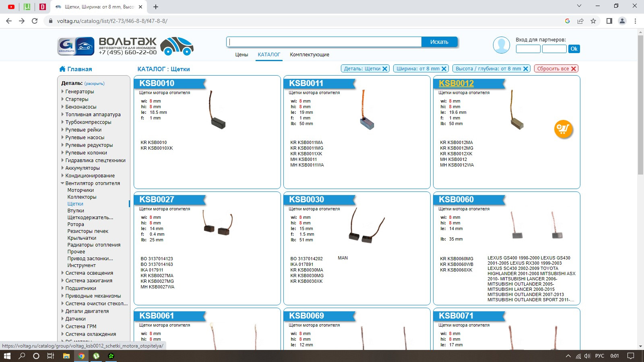The image size is (644, 362).
Task: Open the 'КАТАЛОГ' menu item
Action: [x=269, y=55]
